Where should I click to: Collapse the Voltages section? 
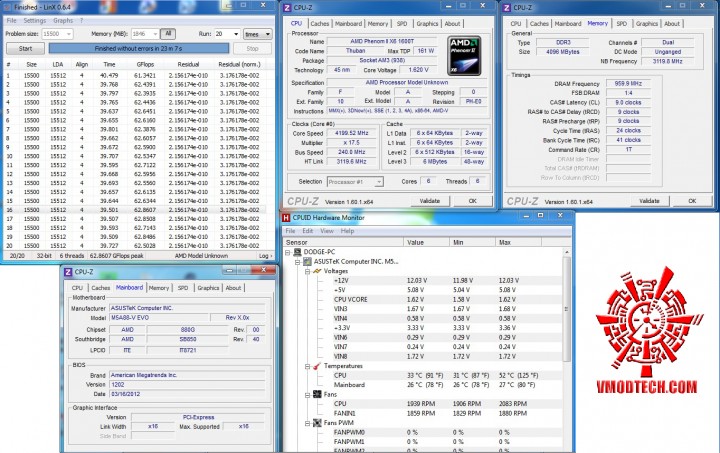point(307,271)
